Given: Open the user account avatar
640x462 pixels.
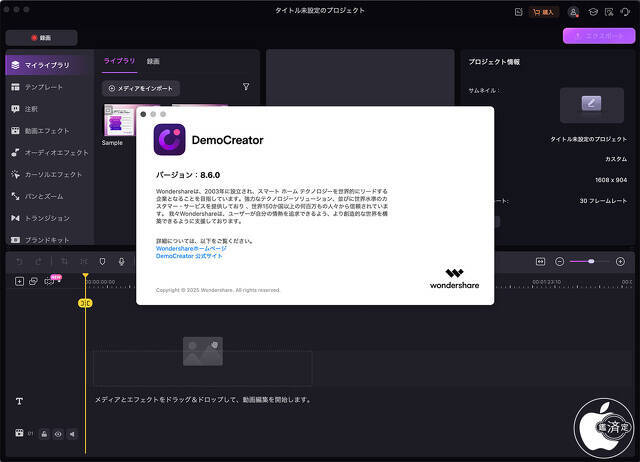Looking at the screenshot, I should [x=573, y=12].
